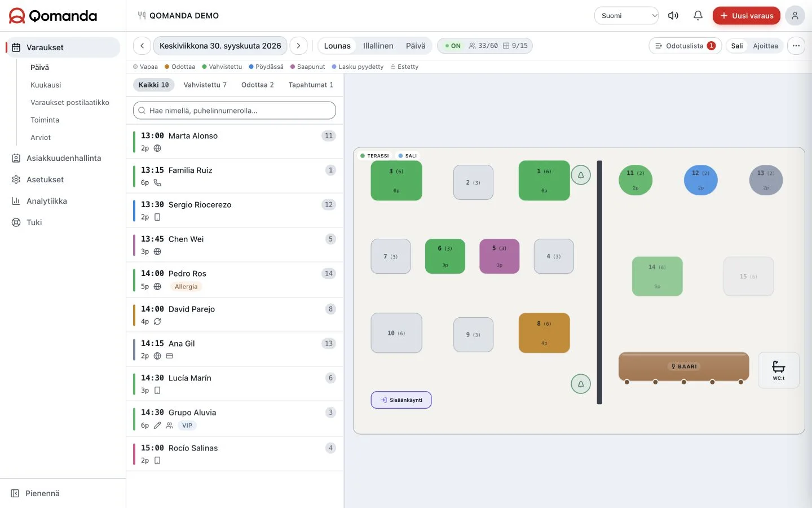
Task: Open Marta Alonso 13:00 reservation
Action: [x=235, y=142]
